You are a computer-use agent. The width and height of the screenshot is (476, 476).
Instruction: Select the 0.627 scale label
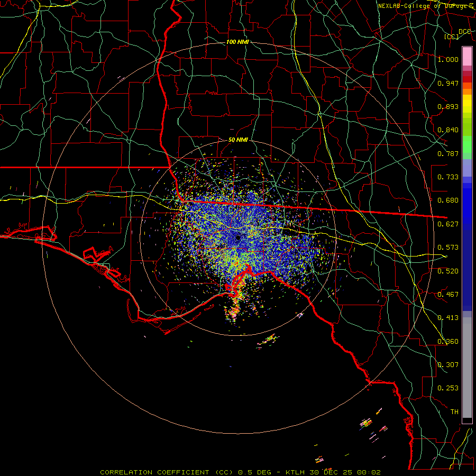tap(448, 224)
